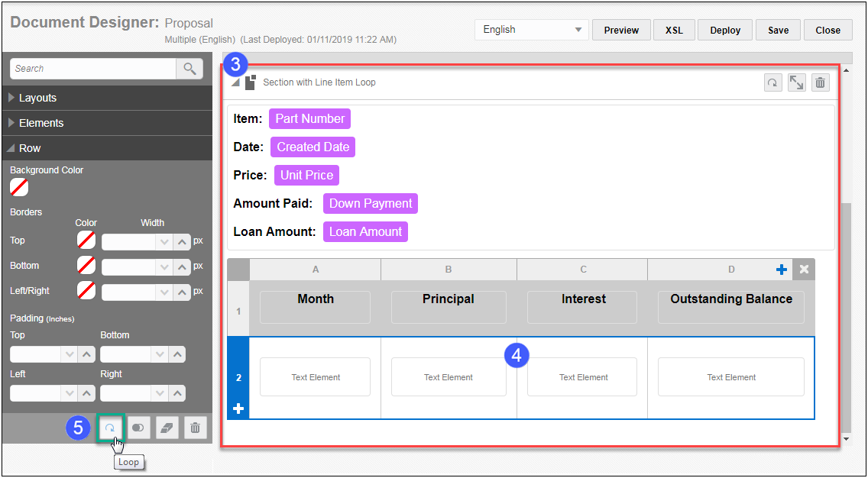Click the Month header cell
Viewport: 868px width, 478px height.
[x=315, y=307]
